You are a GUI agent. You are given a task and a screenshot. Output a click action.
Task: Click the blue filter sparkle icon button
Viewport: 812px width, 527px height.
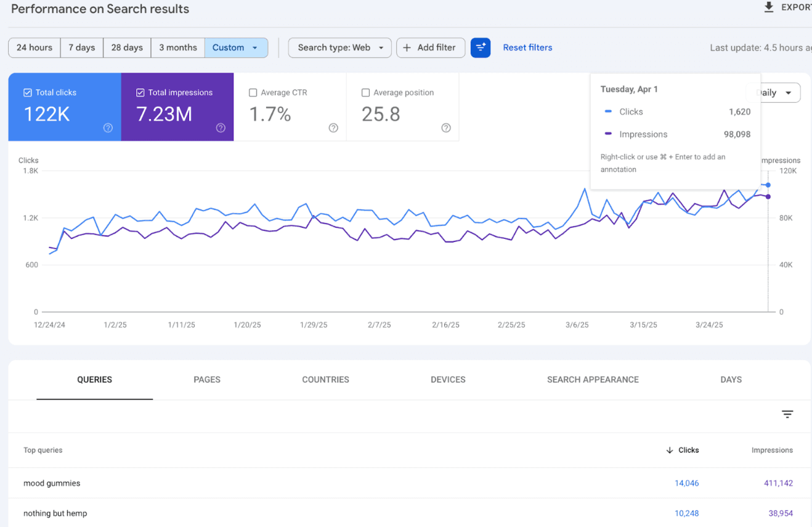481,48
